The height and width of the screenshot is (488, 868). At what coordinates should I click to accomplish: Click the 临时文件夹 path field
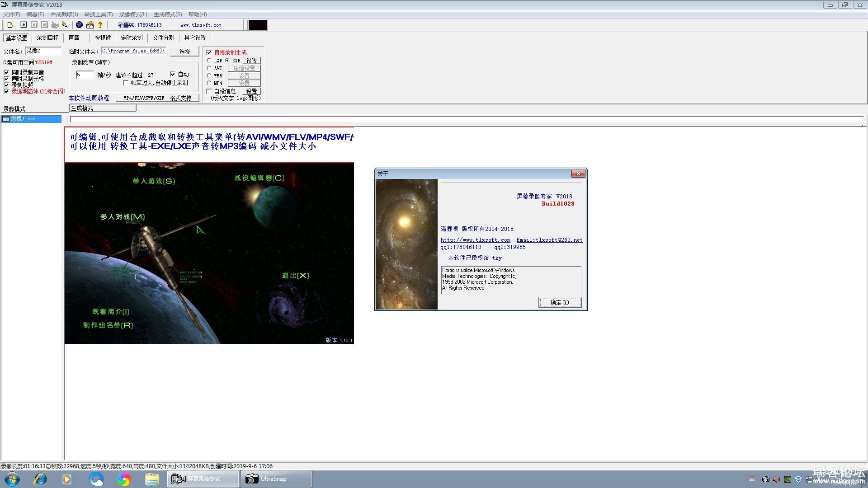pyautogui.click(x=134, y=51)
